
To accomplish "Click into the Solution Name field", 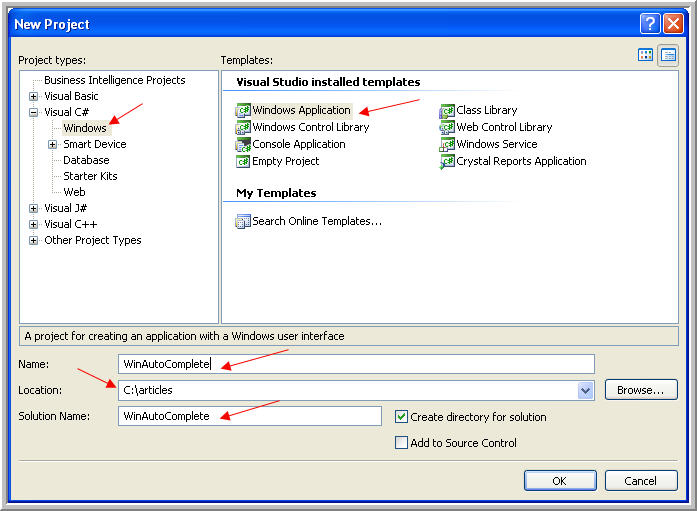I will (250, 416).
